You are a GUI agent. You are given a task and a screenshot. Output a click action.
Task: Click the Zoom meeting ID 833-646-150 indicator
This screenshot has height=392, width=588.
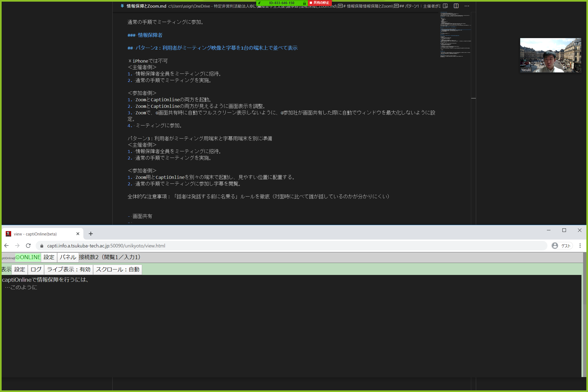pyautogui.click(x=281, y=3)
